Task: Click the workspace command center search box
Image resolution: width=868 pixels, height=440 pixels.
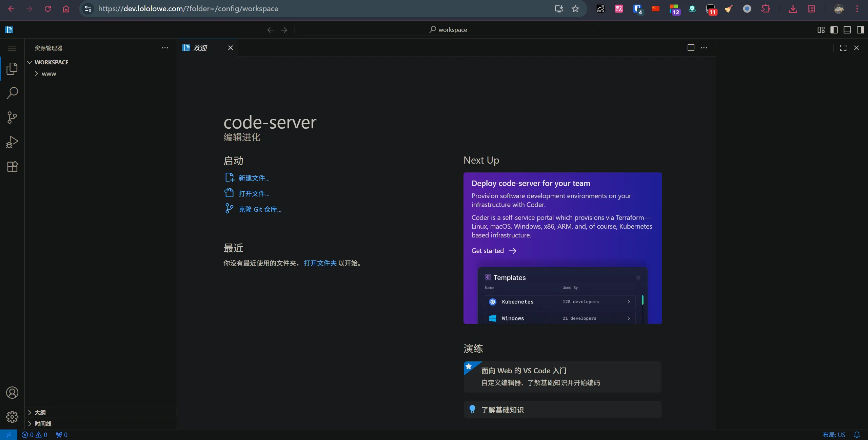Action: (447, 30)
